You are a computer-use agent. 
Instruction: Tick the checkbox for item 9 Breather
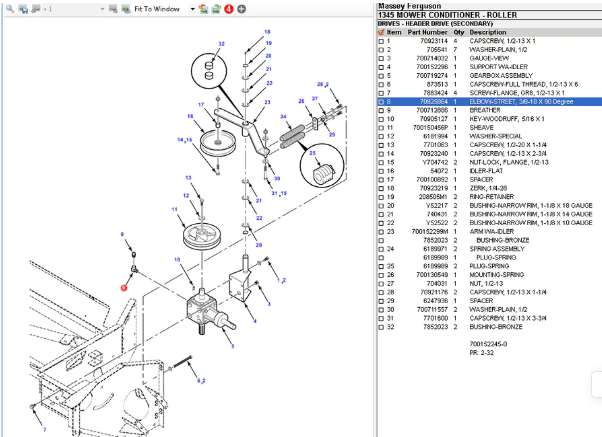point(380,110)
